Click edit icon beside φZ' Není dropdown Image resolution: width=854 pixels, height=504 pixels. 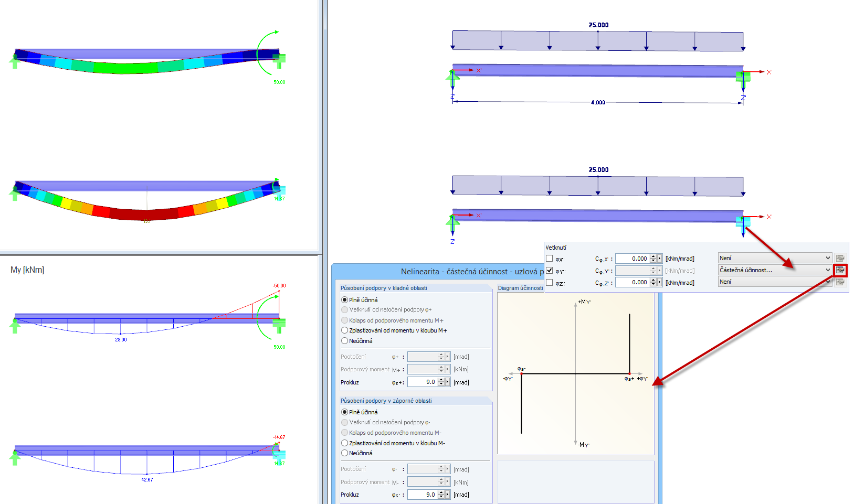pos(840,282)
